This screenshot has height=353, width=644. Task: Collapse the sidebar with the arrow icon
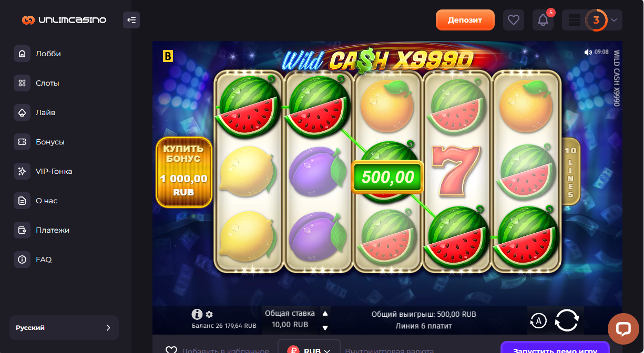131,20
